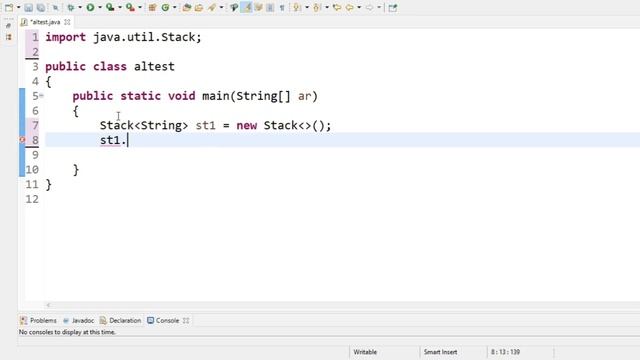
Task: Click 'st1' variable on line 7
Action: 205,125
